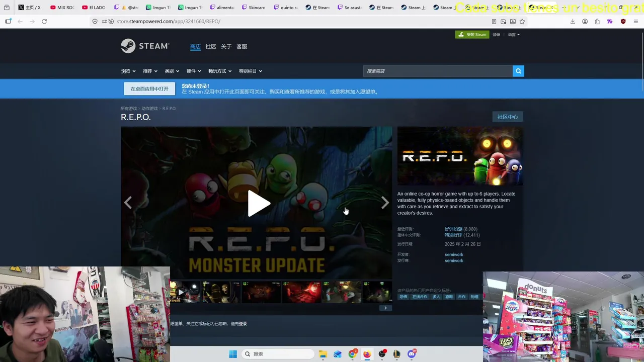644x362 pixels.
Task: Click the sidebar toggle icon left of back arrow
Action: pos(8,21)
